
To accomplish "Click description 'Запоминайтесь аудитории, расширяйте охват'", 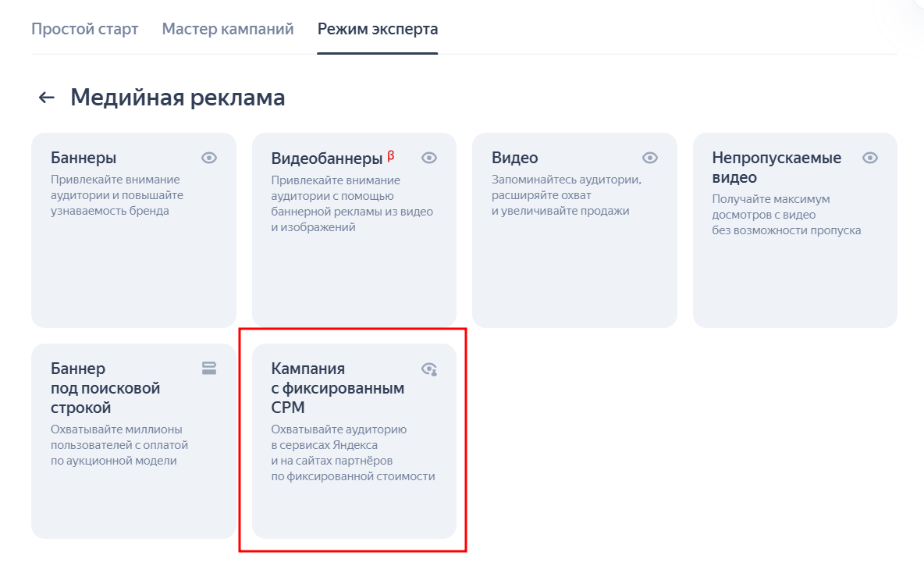I will coord(567,187).
